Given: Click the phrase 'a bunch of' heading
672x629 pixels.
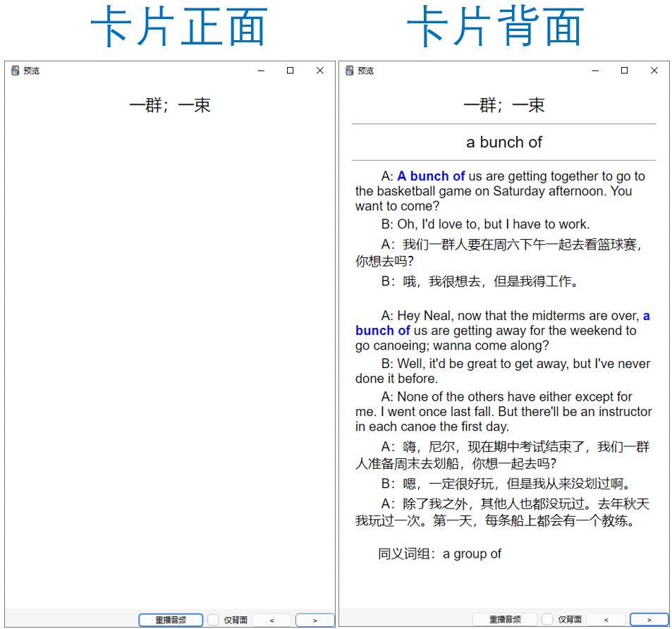Looking at the screenshot, I should [504, 142].
